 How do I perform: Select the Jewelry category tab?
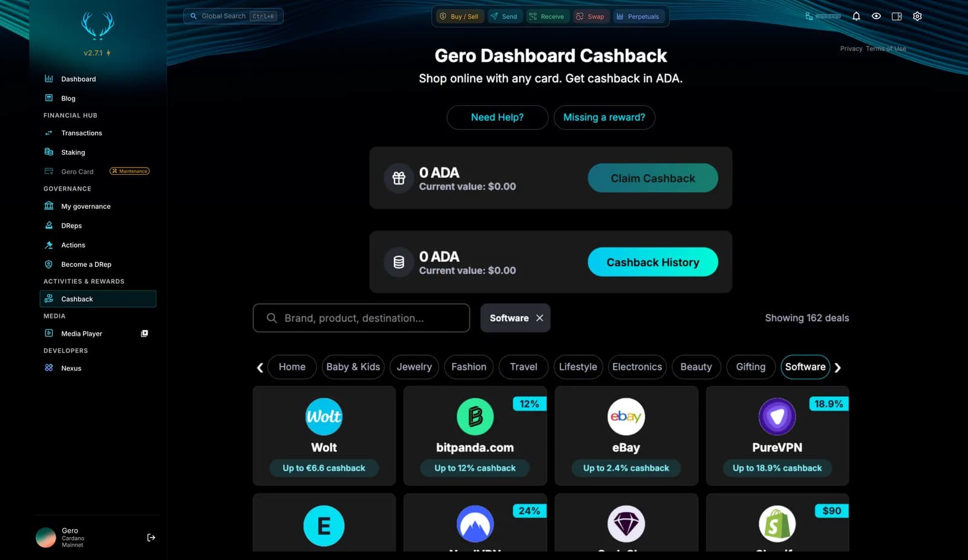tap(414, 367)
